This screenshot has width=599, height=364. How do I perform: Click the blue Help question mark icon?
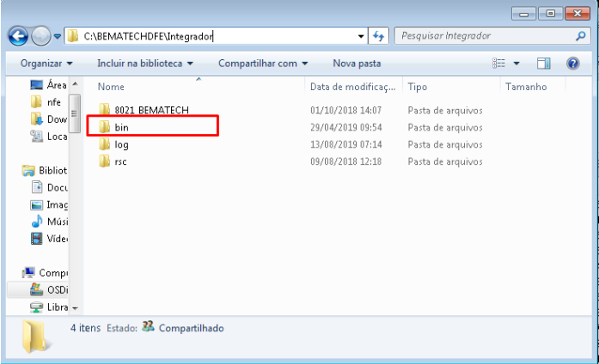(572, 64)
